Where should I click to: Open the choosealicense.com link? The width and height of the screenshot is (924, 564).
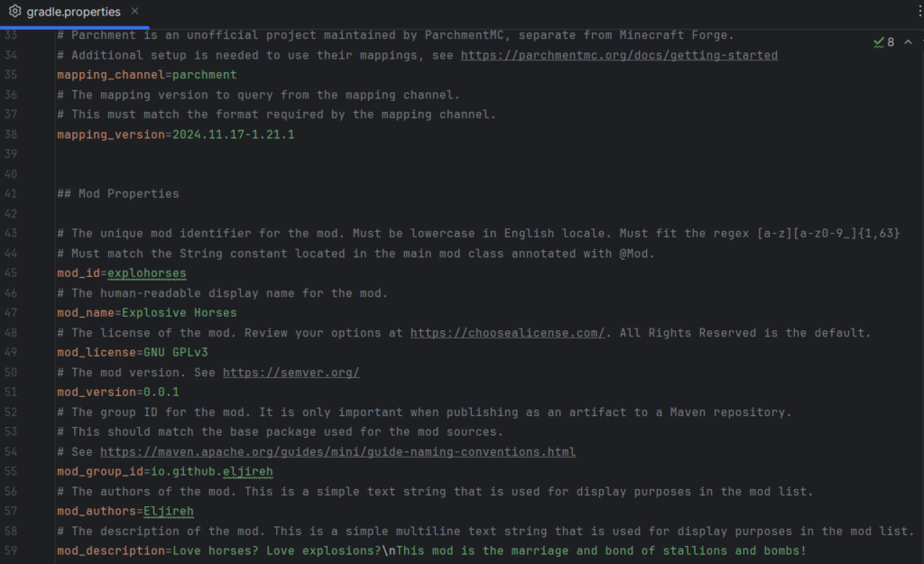click(x=507, y=333)
